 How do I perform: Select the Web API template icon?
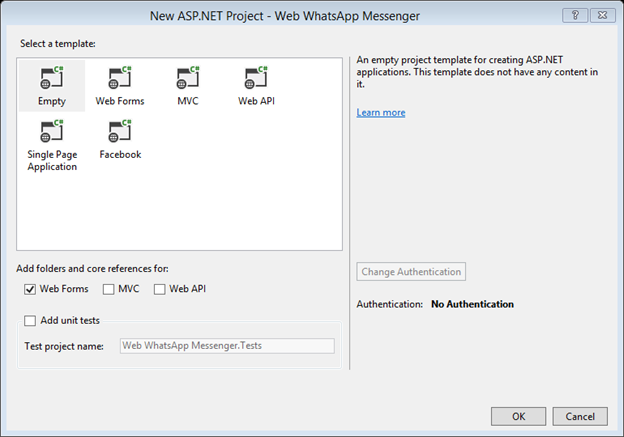point(254,78)
